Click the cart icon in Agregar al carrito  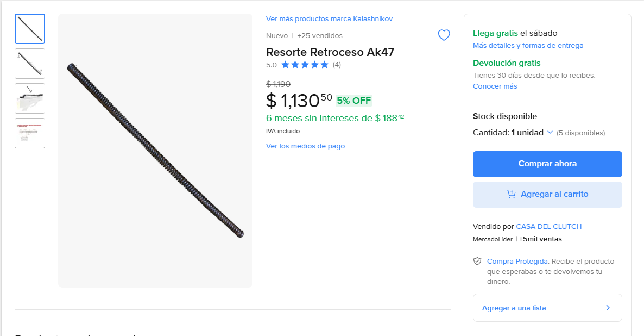point(511,194)
